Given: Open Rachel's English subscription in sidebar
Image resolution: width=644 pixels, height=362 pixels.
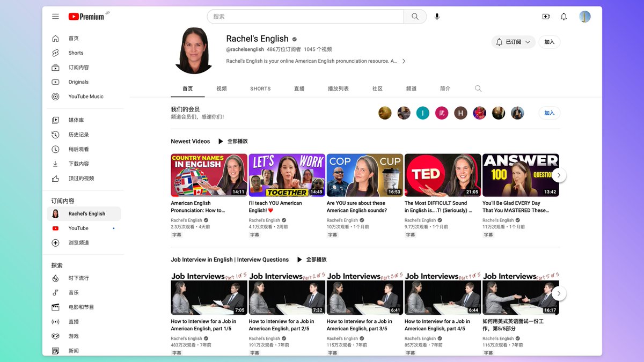Looking at the screenshot, I should pos(84,213).
